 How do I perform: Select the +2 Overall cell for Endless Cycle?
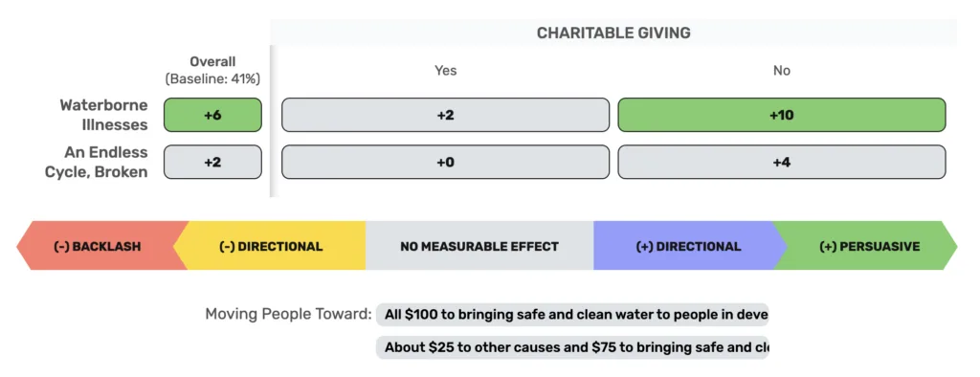pos(212,162)
